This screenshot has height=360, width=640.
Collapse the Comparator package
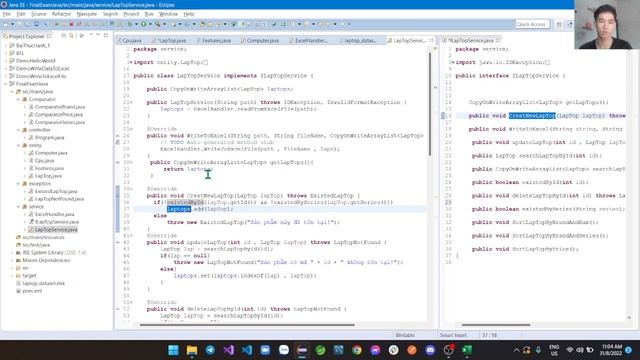[x=18, y=99]
